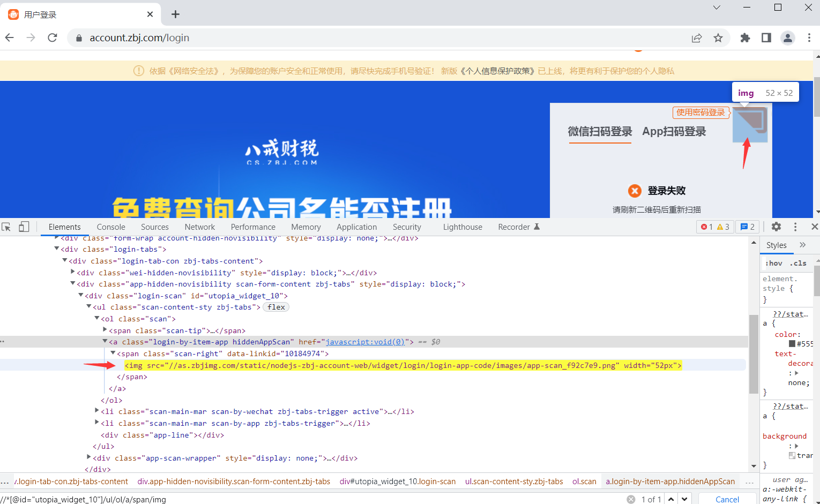Click the #555 color swatch
Viewport: 820px width, 504px height.
pos(792,344)
